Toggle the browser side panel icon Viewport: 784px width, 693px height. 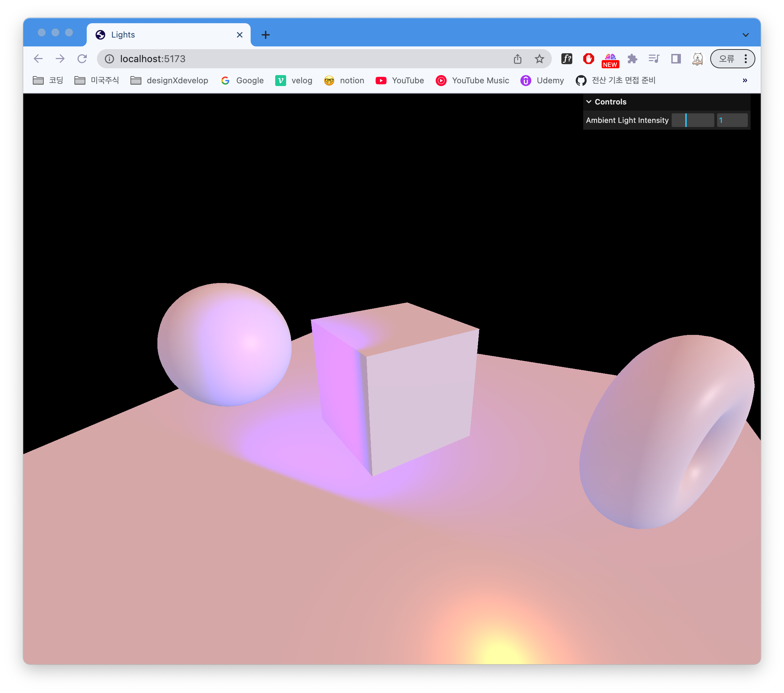click(x=676, y=59)
